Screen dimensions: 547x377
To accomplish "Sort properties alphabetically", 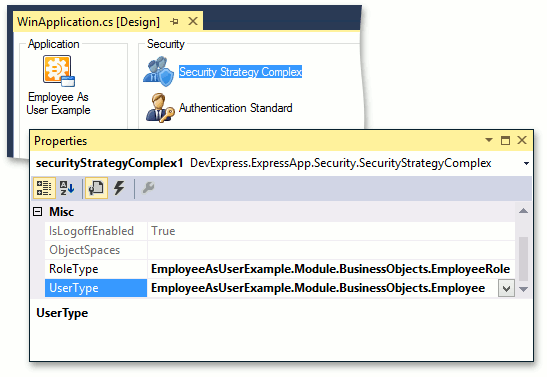I will [67, 188].
